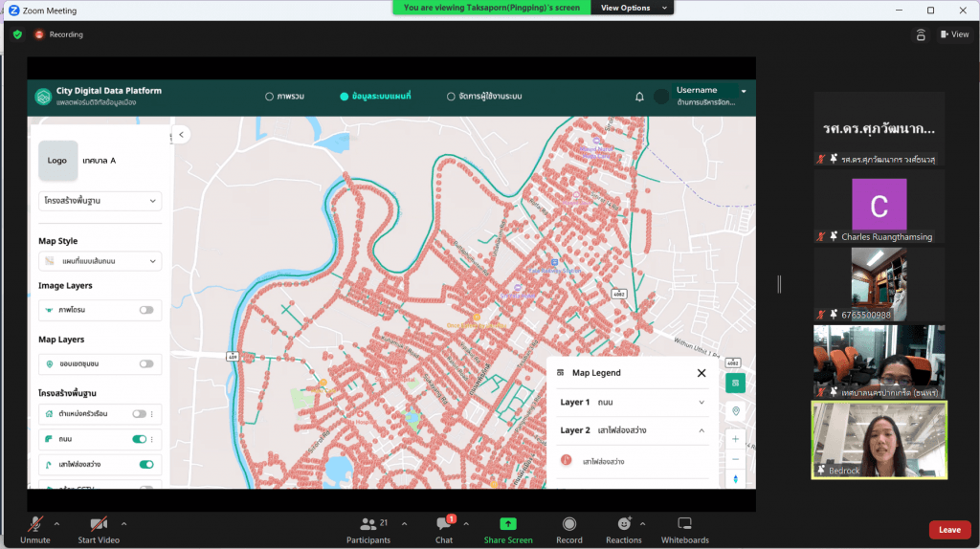Select the Bedrock participant video
Image resolution: width=980 pixels, height=549 pixels.
pos(880,440)
